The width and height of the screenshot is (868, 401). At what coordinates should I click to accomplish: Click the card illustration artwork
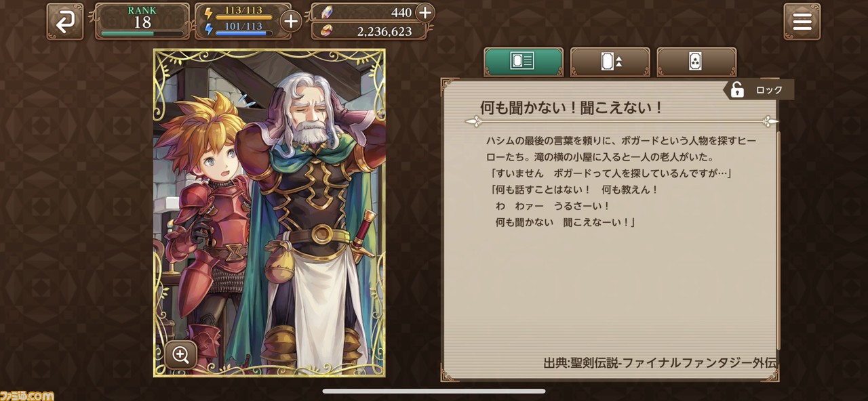pos(269,213)
